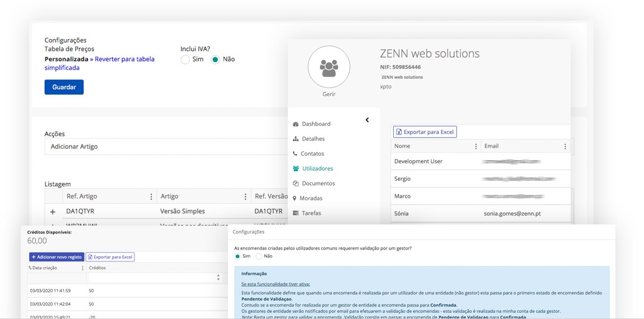
Task: Click the ZENN company group avatar
Action: point(329,67)
